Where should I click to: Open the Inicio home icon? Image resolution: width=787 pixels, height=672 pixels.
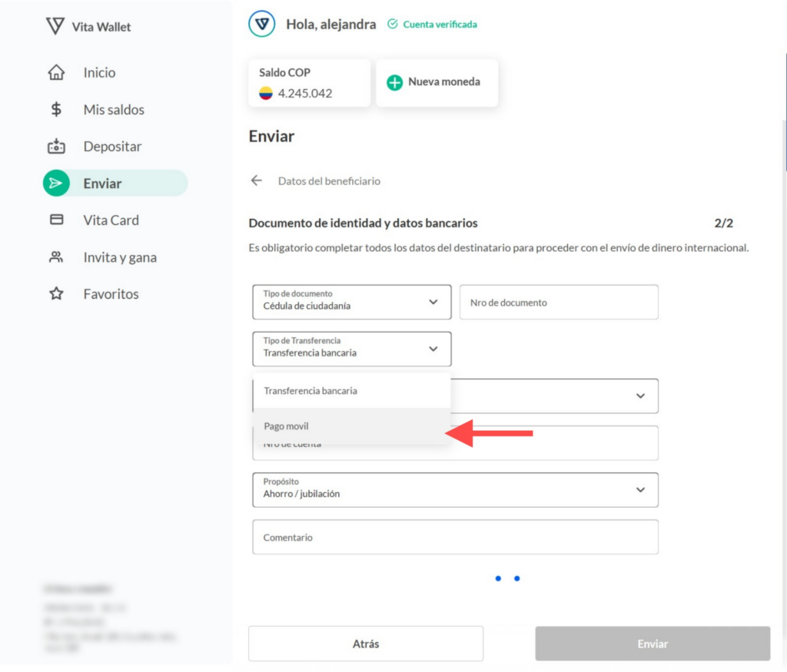click(x=56, y=73)
